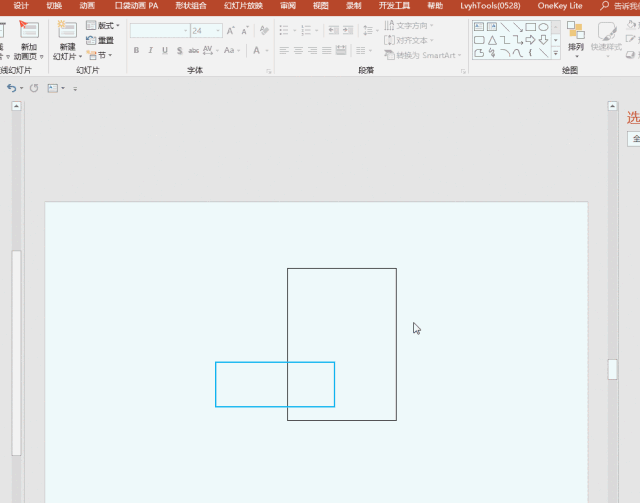
Task: Click the Bold formatting icon
Action: click(136, 50)
